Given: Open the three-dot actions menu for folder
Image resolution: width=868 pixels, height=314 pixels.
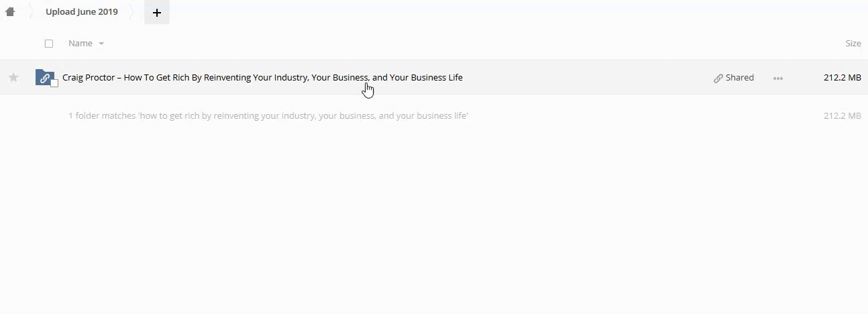Looking at the screenshot, I should [778, 78].
